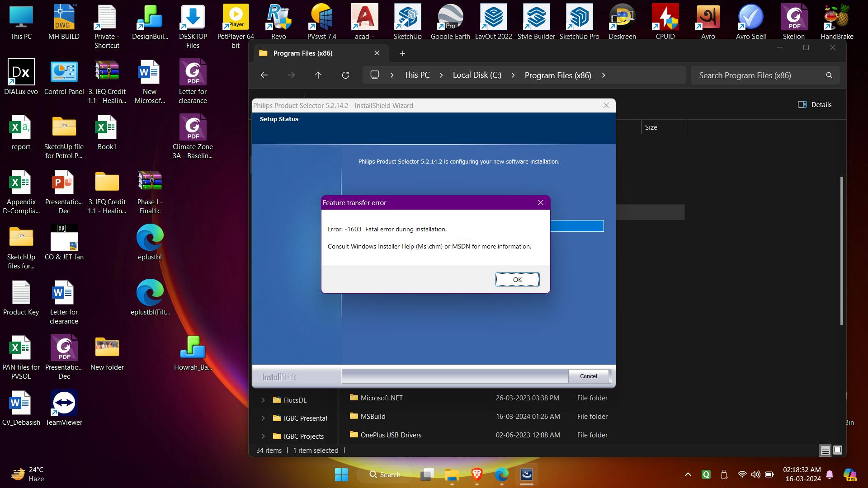Image resolution: width=868 pixels, height=488 pixels.
Task: Expand the chevron after Program Files (x86)
Action: coord(604,75)
